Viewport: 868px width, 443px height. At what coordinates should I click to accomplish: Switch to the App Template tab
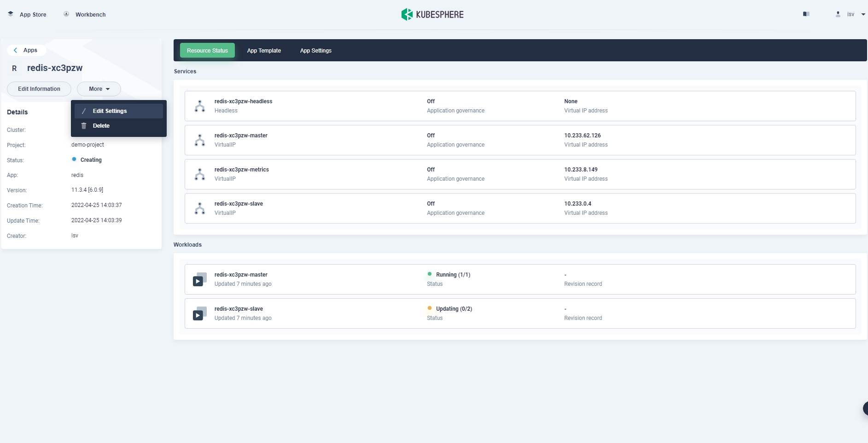264,51
